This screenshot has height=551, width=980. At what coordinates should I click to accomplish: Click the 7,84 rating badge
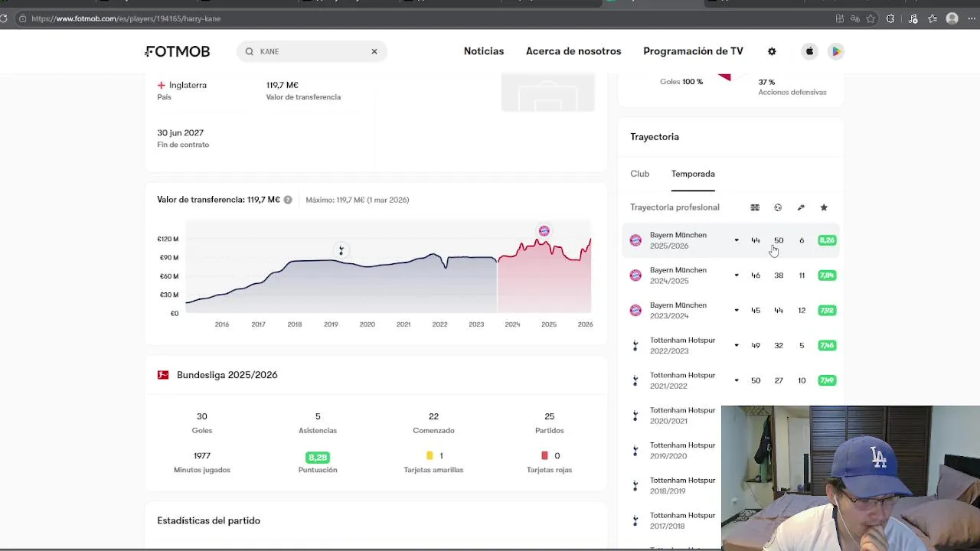pos(827,275)
